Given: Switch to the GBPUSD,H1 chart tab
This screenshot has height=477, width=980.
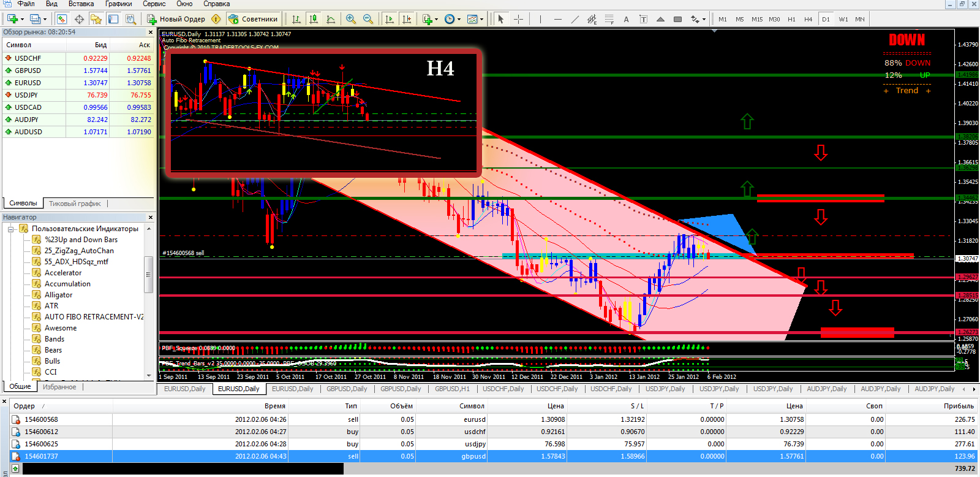Looking at the screenshot, I should point(452,389).
